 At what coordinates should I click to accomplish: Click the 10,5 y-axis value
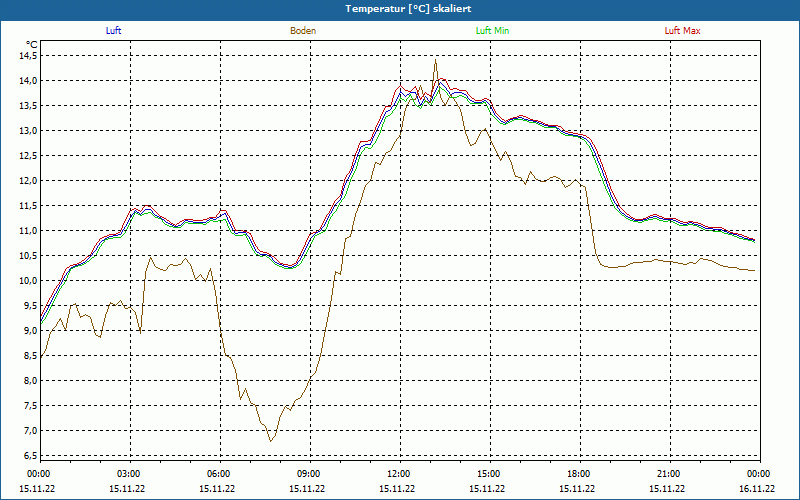pyautogui.click(x=28, y=256)
